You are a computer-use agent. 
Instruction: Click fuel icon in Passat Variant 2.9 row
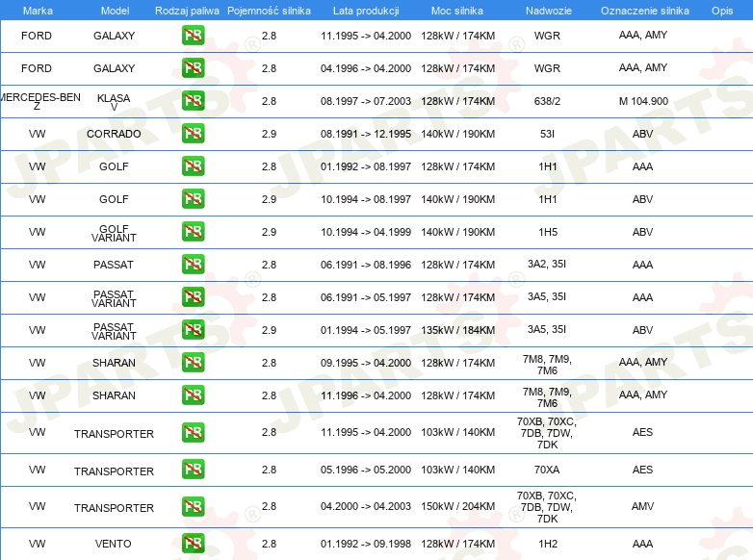[193, 329]
